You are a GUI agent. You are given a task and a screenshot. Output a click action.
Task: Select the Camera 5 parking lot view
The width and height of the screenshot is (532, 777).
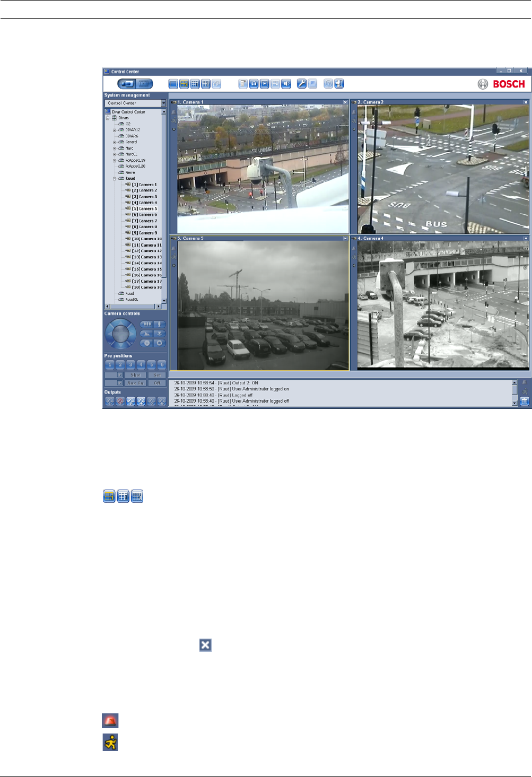coord(263,305)
